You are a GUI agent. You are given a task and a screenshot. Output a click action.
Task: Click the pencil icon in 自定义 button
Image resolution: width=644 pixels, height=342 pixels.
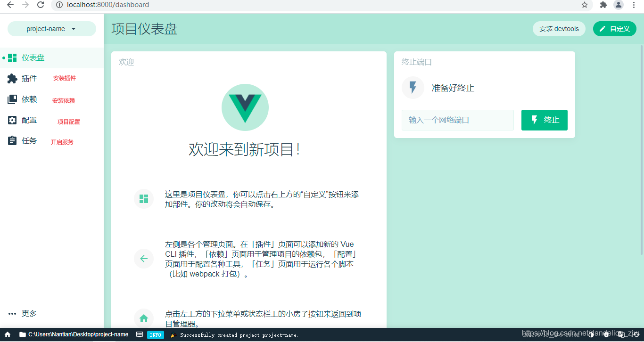tap(603, 29)
